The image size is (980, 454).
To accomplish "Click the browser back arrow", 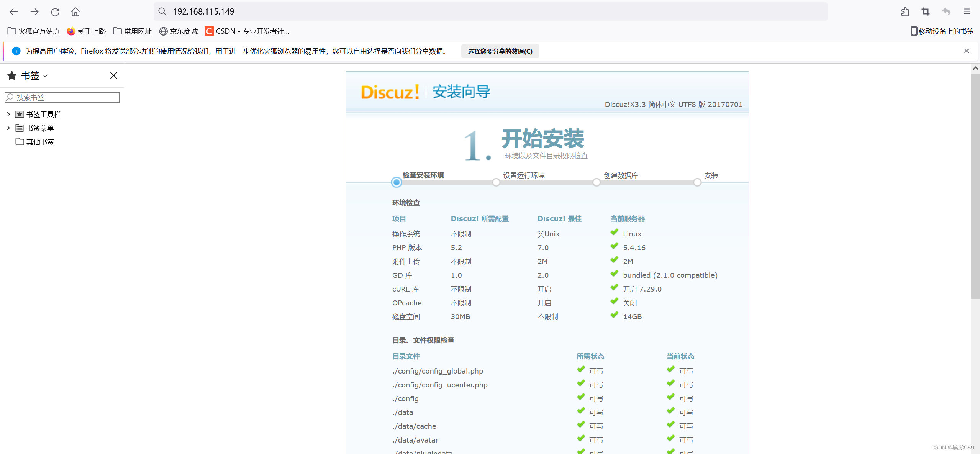I will click(14, 12).
